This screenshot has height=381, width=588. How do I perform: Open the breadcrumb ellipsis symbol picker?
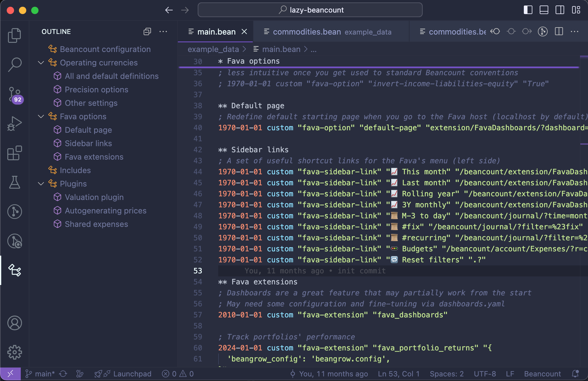[x=314, y=49]
